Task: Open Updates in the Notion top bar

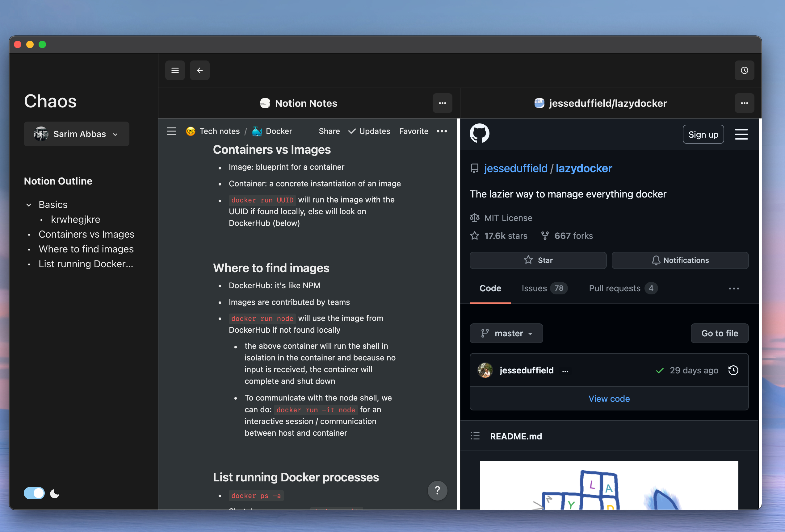Action: pos(369,131)
